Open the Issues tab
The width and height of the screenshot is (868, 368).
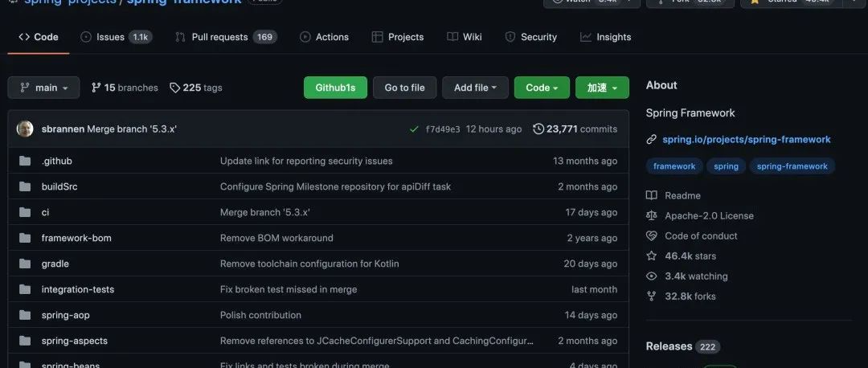116,37
